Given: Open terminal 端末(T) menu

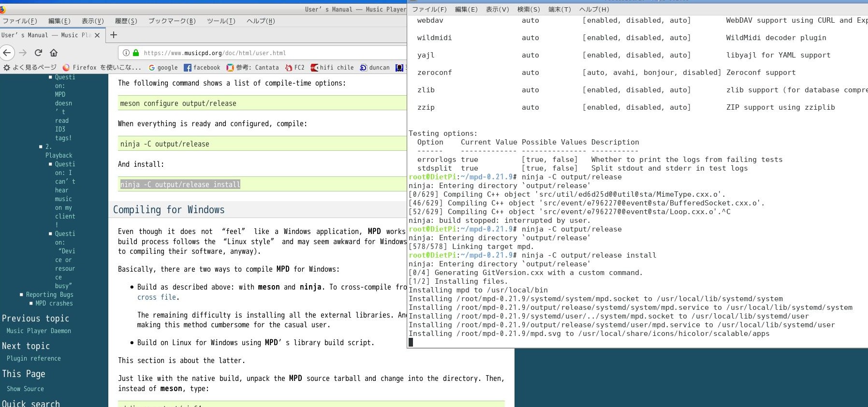Looking at the screenshot, I should point(559,9).
